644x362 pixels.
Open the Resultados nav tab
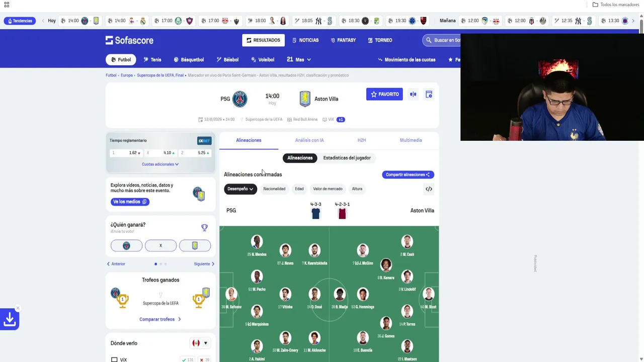pos(263,40)
